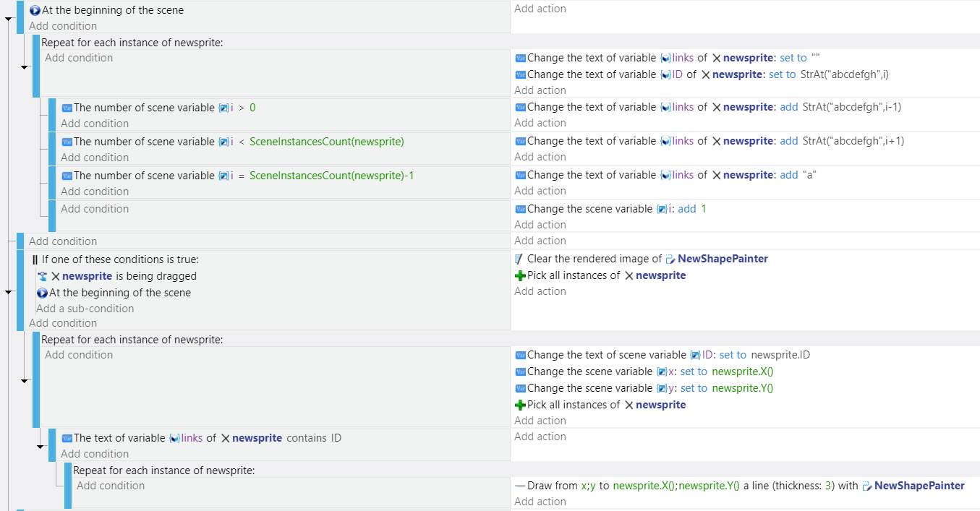Image resolution: width=980 pixels, height=511 pixels.
Task: Collapse the lower repeat event using its arrow
Action: pyautogui.click(x=24, y=381)
